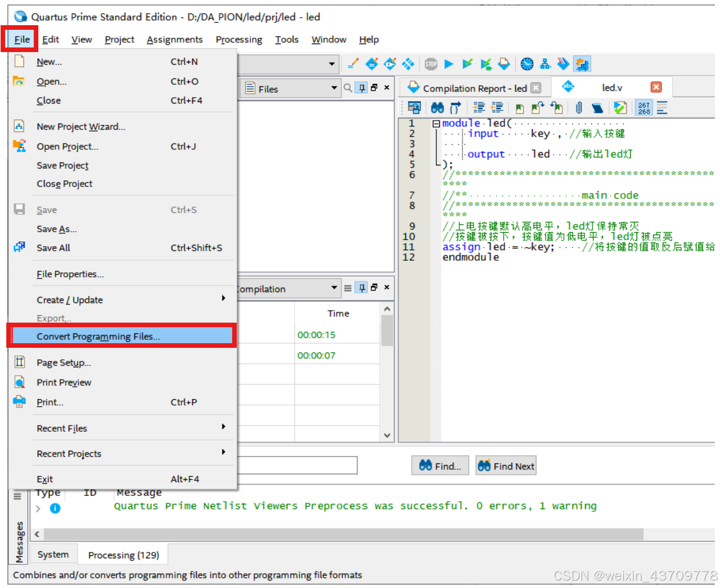Viewport: 720px width, 588px height.
Task: Click the message search input field
Action: tap(297, 465)
